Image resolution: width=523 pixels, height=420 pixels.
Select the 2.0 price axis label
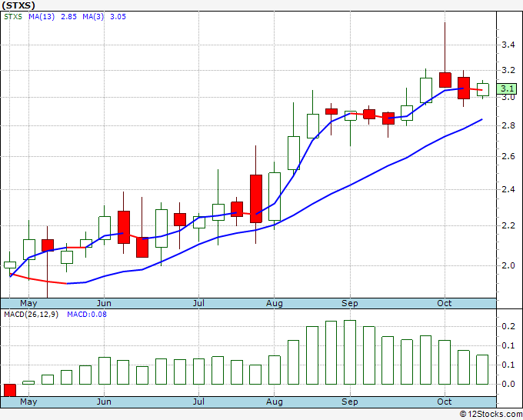pyautogui.click(x=508, y=265)
